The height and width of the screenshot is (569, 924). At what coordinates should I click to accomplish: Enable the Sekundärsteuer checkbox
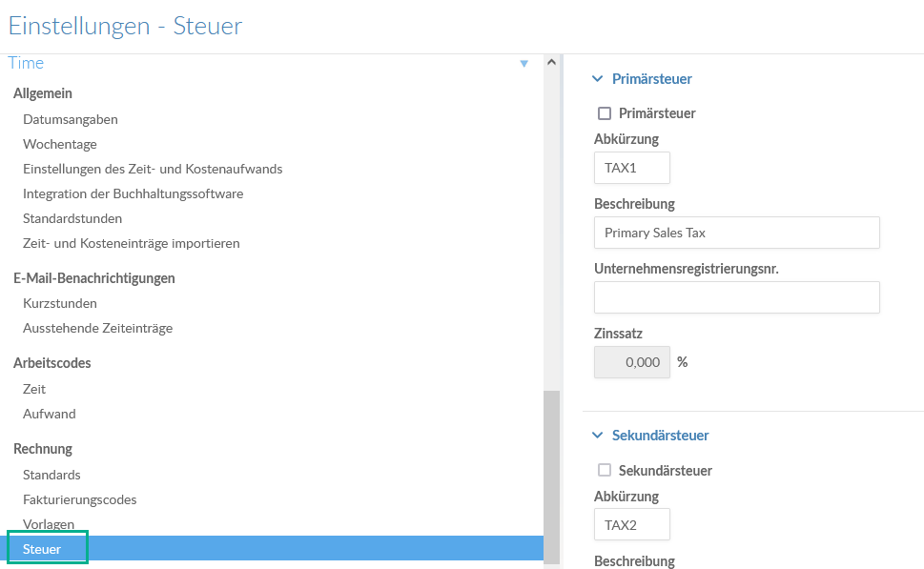[x=605, y=470]
